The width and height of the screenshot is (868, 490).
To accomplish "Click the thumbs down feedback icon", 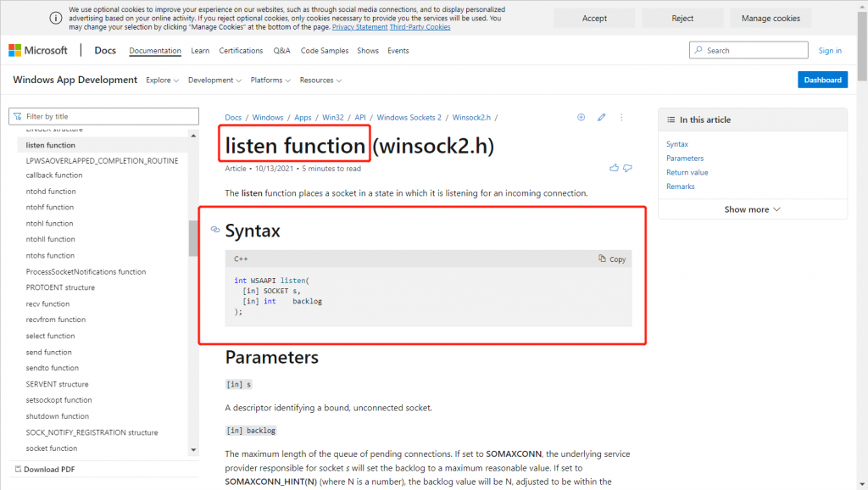I will [627, 168].
